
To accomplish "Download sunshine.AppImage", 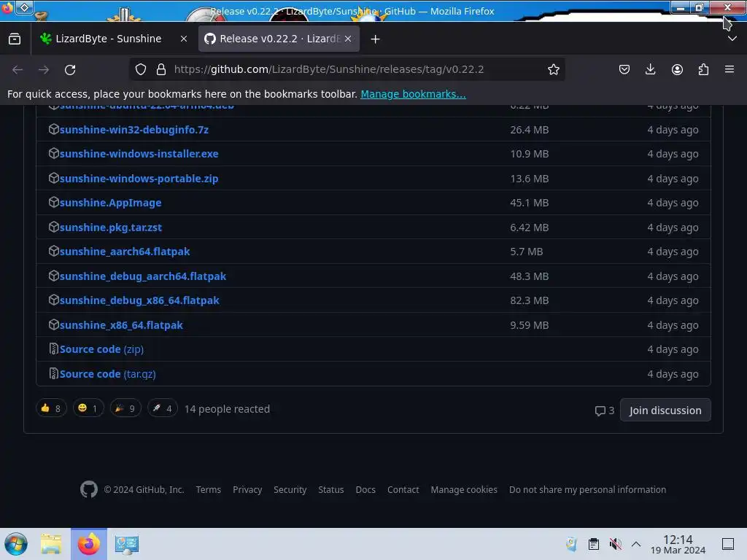I will [111, 203].
